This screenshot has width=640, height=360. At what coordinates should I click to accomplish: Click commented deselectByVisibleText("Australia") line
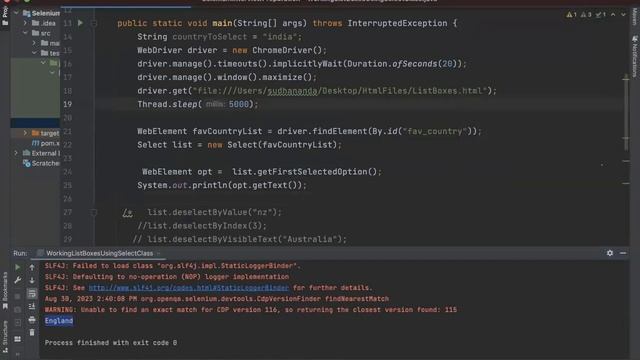(240, 239)
